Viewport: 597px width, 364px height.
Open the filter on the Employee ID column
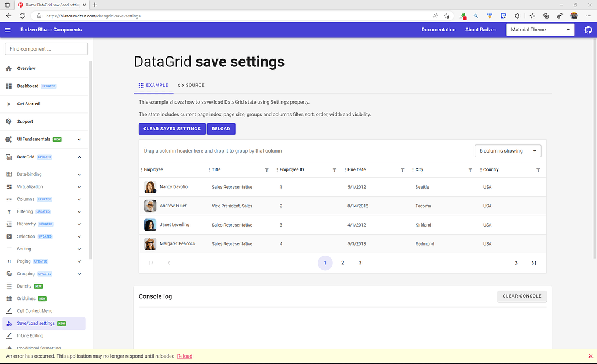pyautogui.click(x=334, y=169)
